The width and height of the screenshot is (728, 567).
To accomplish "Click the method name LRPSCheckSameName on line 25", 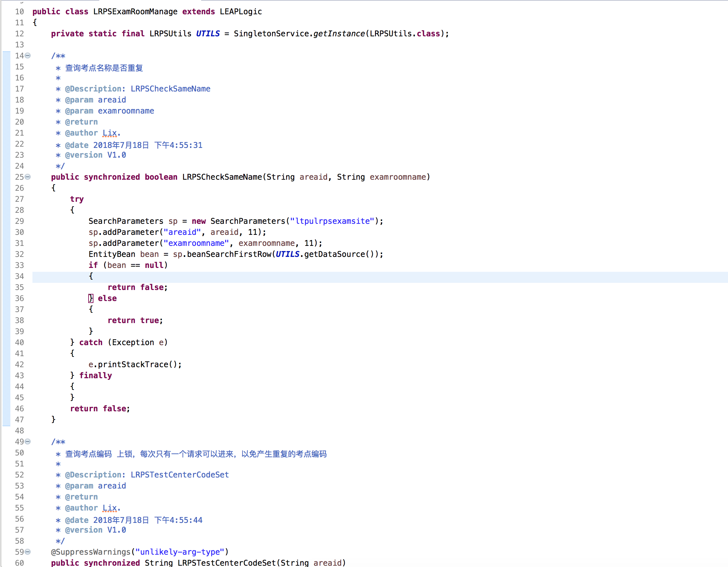I will (x=222, y=177).
